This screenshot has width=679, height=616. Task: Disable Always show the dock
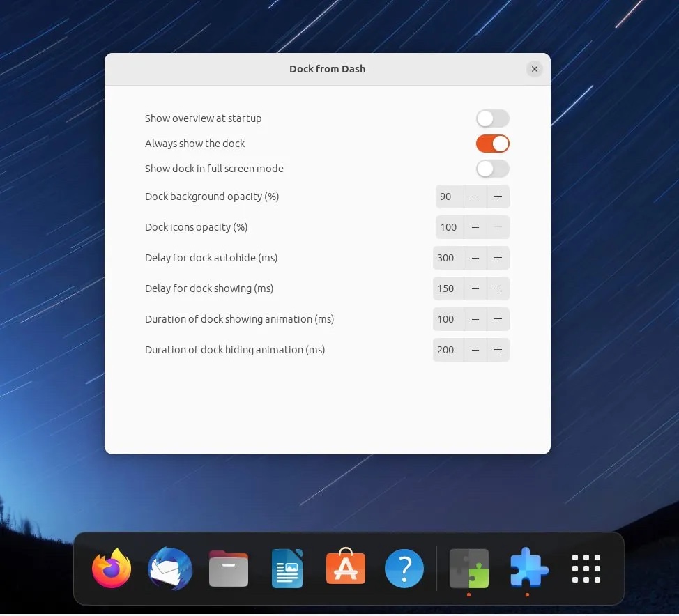(492, 144)
